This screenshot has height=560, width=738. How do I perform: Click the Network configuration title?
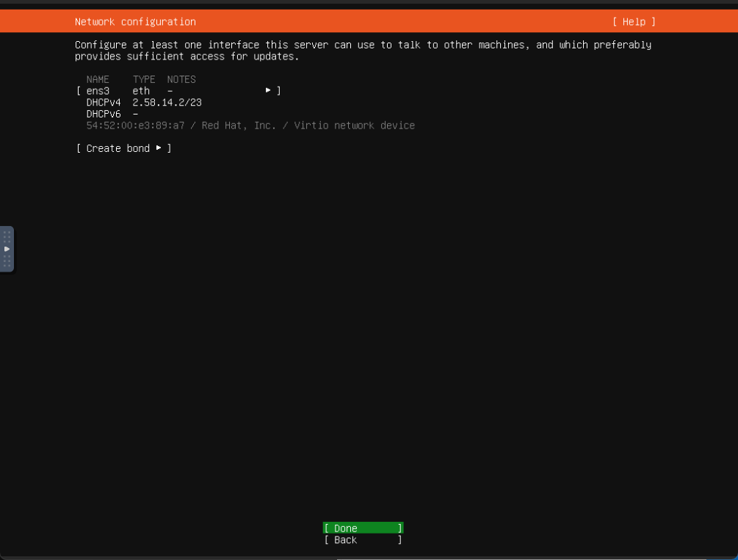135,22
